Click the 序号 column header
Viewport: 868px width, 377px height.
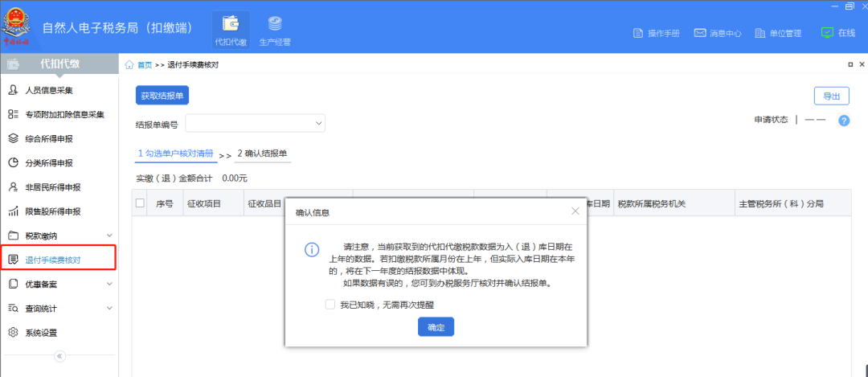[x=165, y=203]
